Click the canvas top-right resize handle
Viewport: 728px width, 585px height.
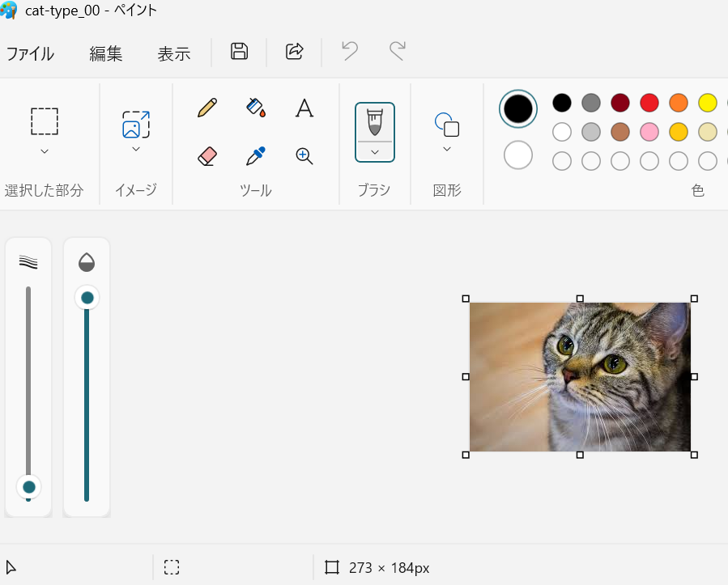[x=694, y=299]
